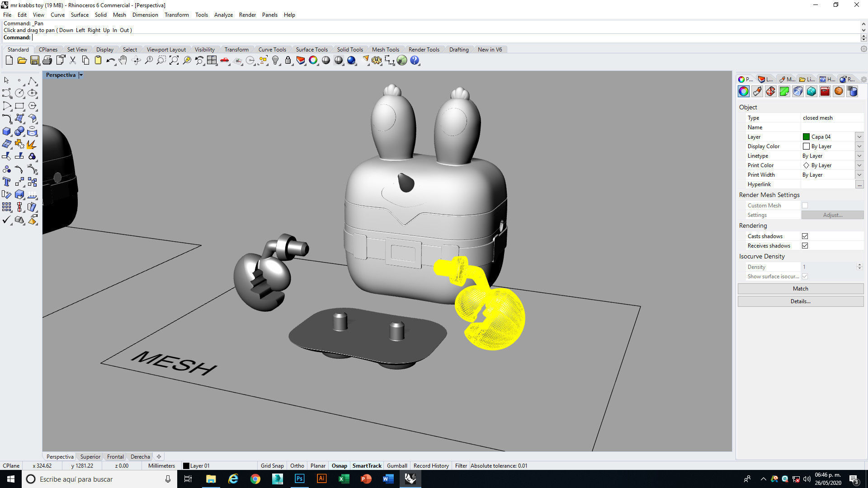Activate the Pan hand tool

pyautogui.click(x=123, y=60)
